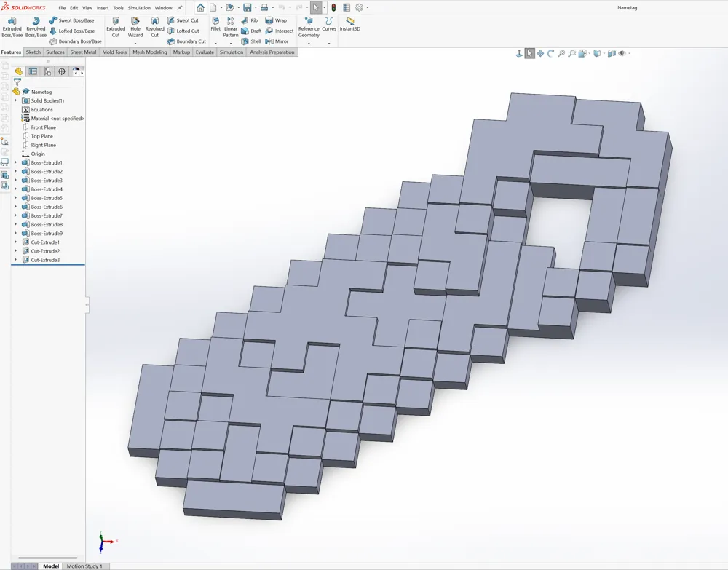Screen dimensions: 728x570
Task: Open the dropdown arrow under Hole Wizard
Action: coord(135,44)
